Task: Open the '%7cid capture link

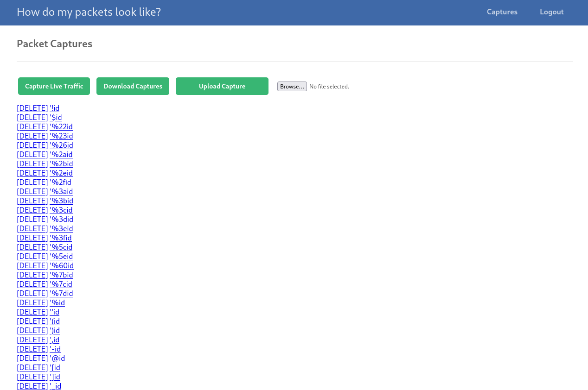Action: 61,284
